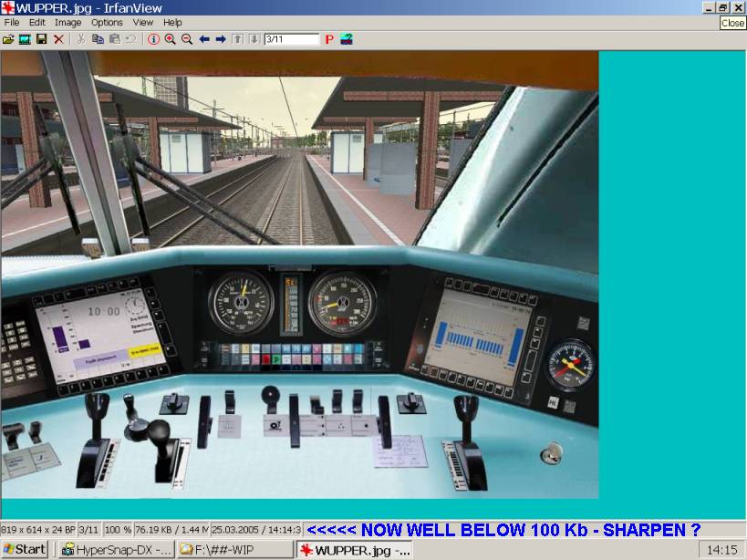Open the View menu
This screenshot has width=747, height=560.
tap(142, 23)
